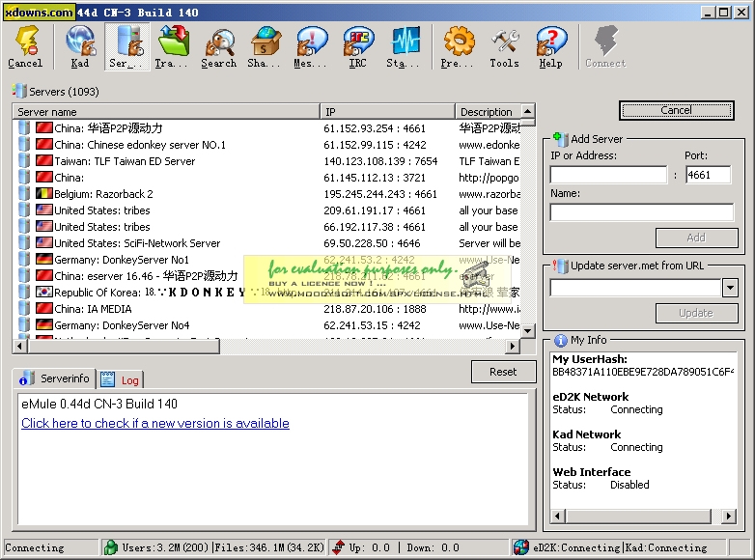This screenshot has width=755, height=560.
Task: Select server China: eserver 16.46
Action: click(146, 275)
